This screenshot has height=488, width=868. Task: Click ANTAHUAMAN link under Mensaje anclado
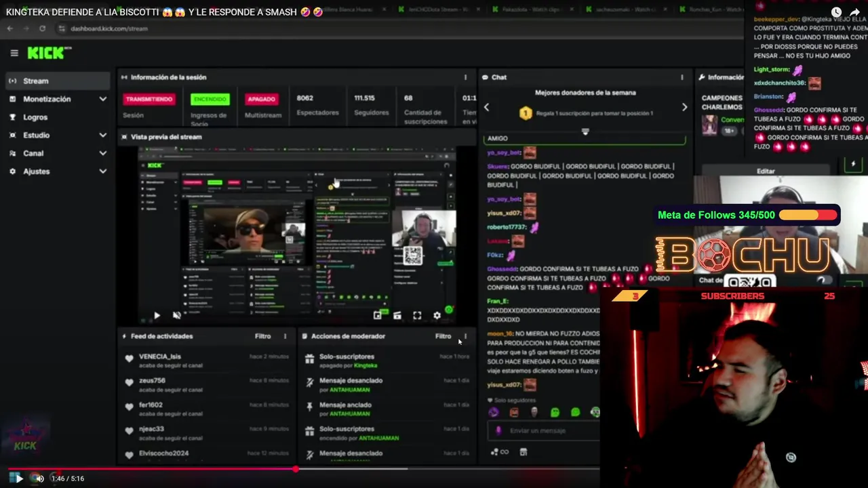(x=350, y=413)
